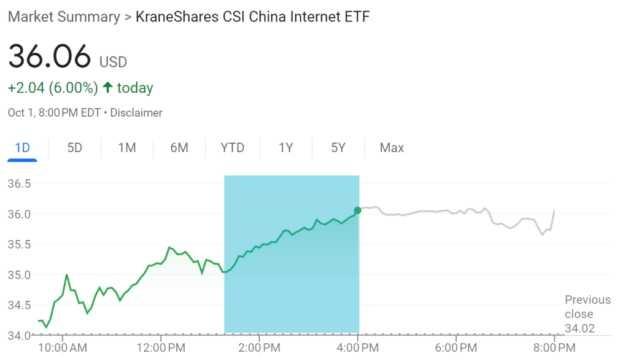
Task: Select the YTD tab
Action: (232, 148)
